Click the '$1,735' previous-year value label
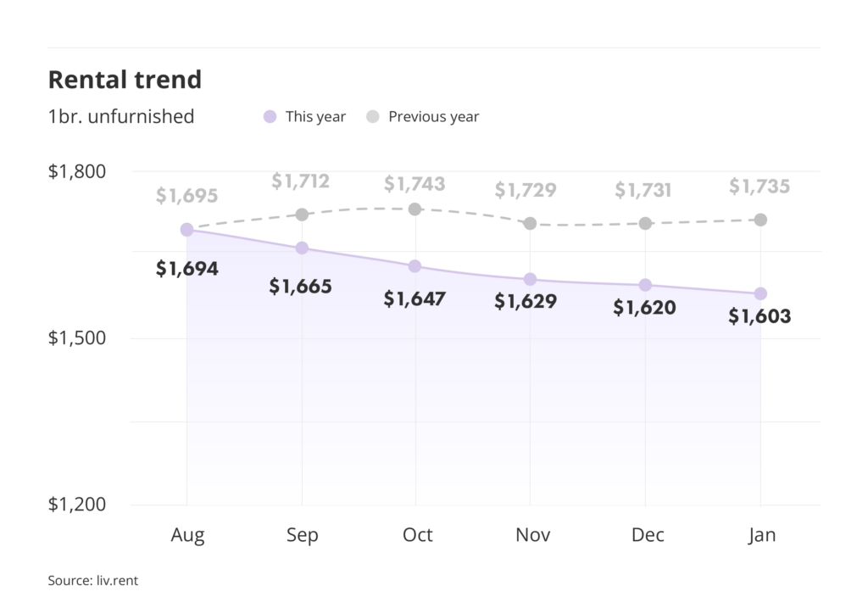This screenshot has width=868, height=608. coord(759,186)
